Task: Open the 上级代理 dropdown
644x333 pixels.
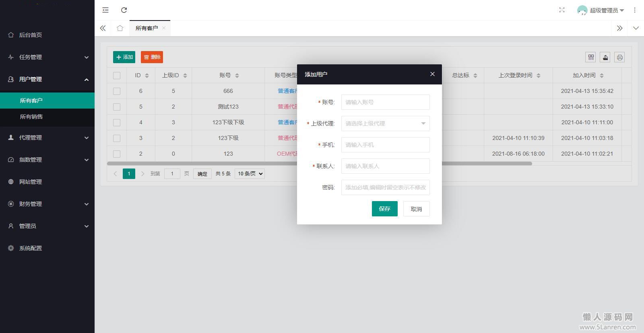Action: point(385,123)
